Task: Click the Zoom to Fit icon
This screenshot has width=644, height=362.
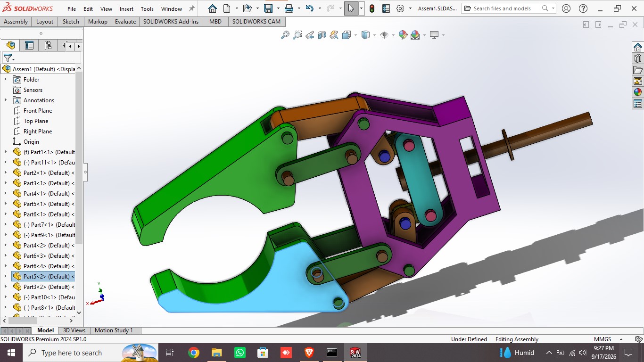Action: [285, 35]
